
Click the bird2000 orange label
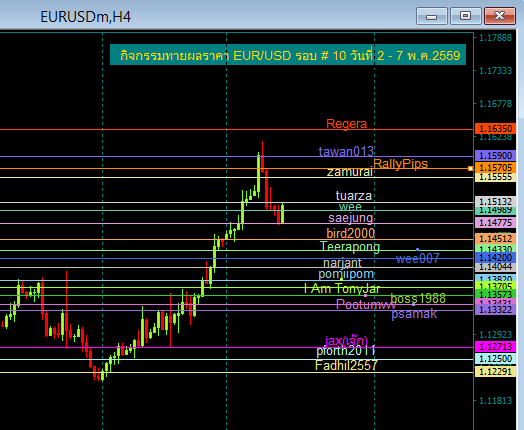[x=351, y=233]
